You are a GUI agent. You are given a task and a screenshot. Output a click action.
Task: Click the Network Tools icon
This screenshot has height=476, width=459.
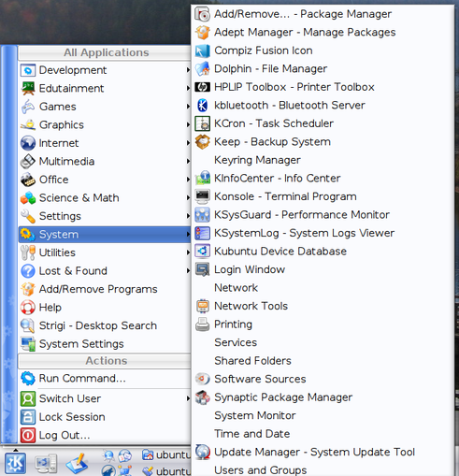203,306
